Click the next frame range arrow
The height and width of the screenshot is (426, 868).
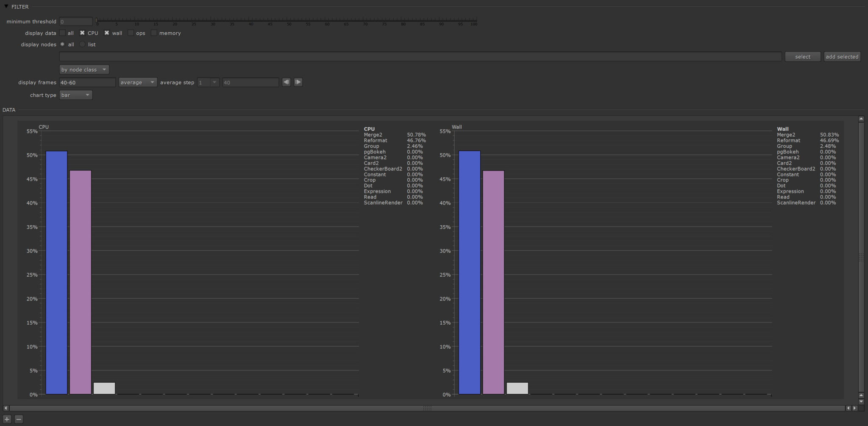(298, 82)
